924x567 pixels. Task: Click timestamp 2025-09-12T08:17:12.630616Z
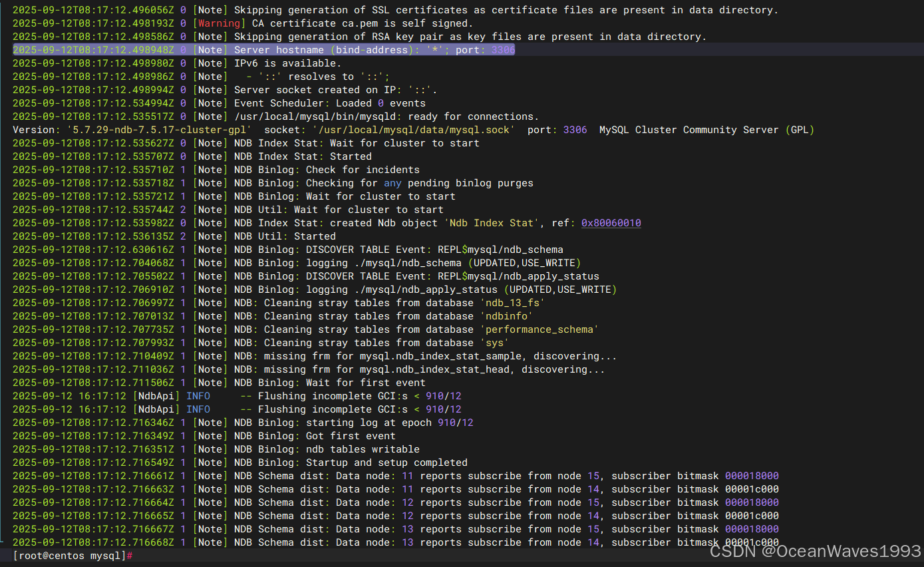93,250
